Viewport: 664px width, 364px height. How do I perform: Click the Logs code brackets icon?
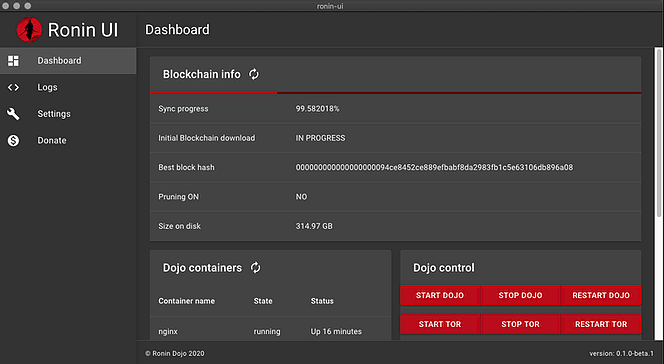click(x=13, y=87)
